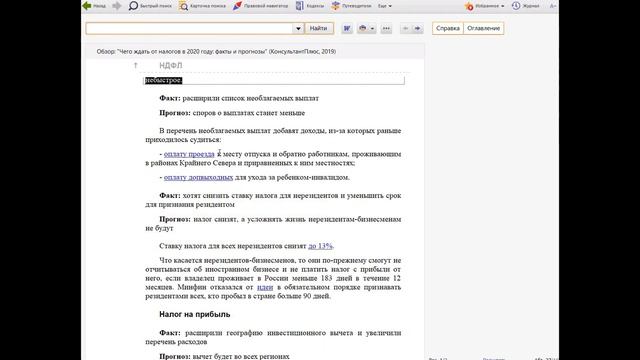Open Избранное favorites star
The height and width of the screenshot is (360, 640).
(x=469, y=6)
